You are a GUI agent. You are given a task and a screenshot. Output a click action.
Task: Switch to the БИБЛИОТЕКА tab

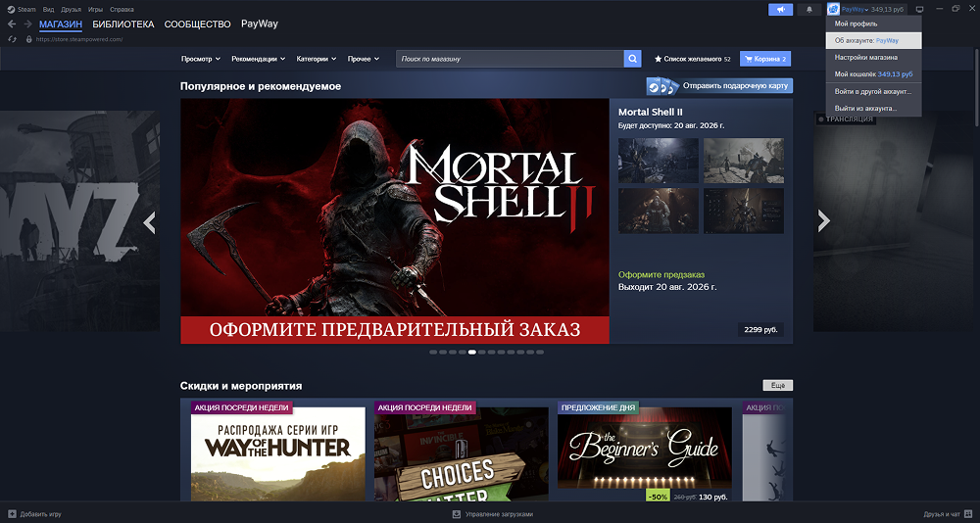pos(123,24)
